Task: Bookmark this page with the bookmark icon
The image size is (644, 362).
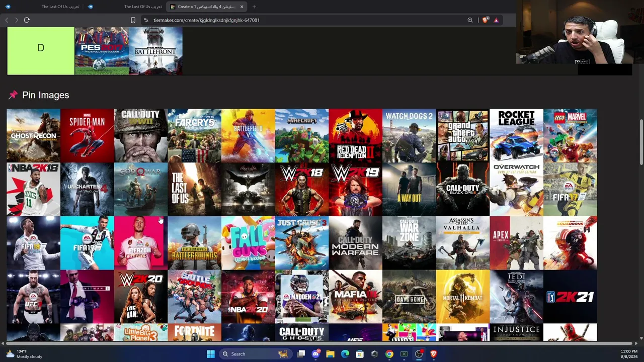Action: [x=133, y=20]
